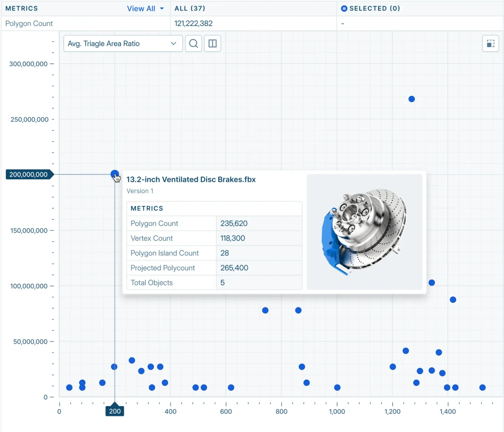This screenshot has width=504, height=432.
Task: Click the disc brake model thumbnail
Action: tap(364, 232)
